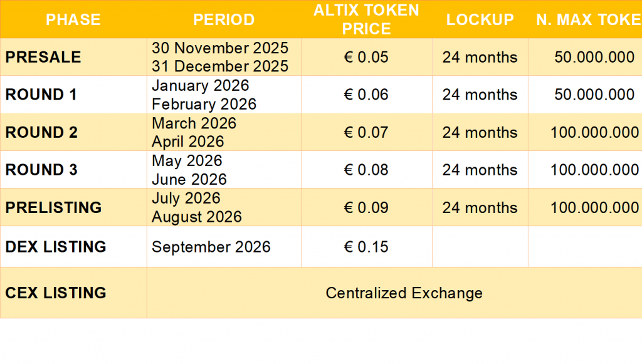This screenshot has width=642, height=364.
Task: Click the LOCKUP column header
Action: 480,19
